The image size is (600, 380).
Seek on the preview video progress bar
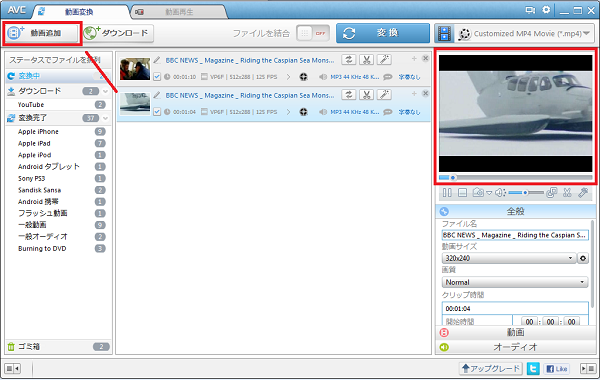pos(515,178)
